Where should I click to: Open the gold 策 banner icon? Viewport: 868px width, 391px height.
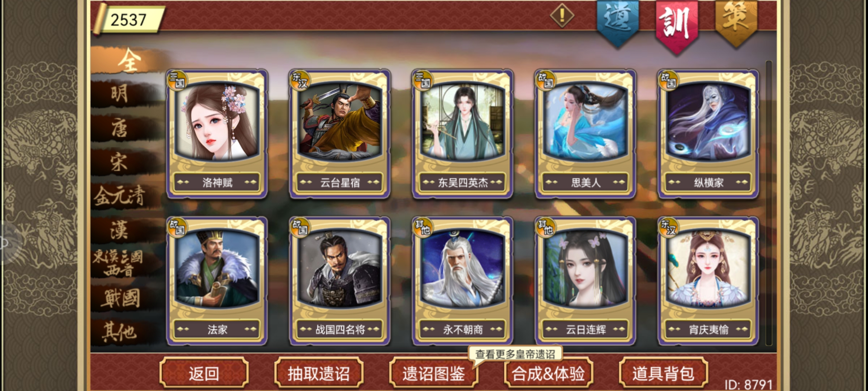coord(736,22)
